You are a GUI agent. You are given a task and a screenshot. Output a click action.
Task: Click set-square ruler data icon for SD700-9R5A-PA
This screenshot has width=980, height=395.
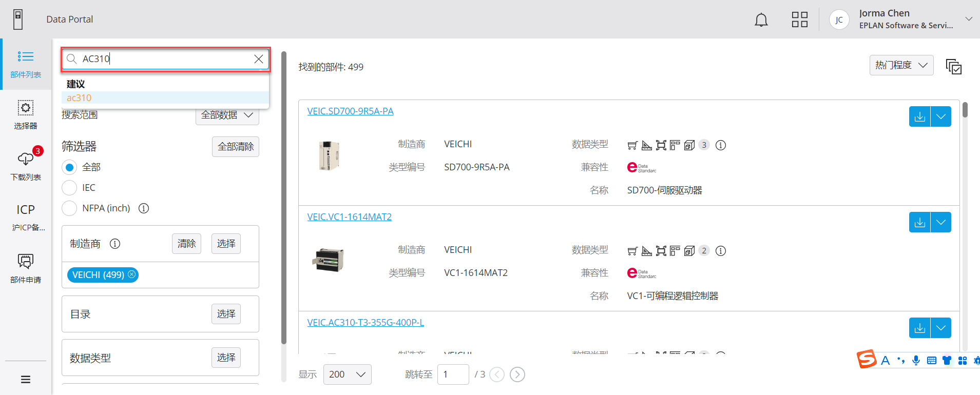point(647,145)
